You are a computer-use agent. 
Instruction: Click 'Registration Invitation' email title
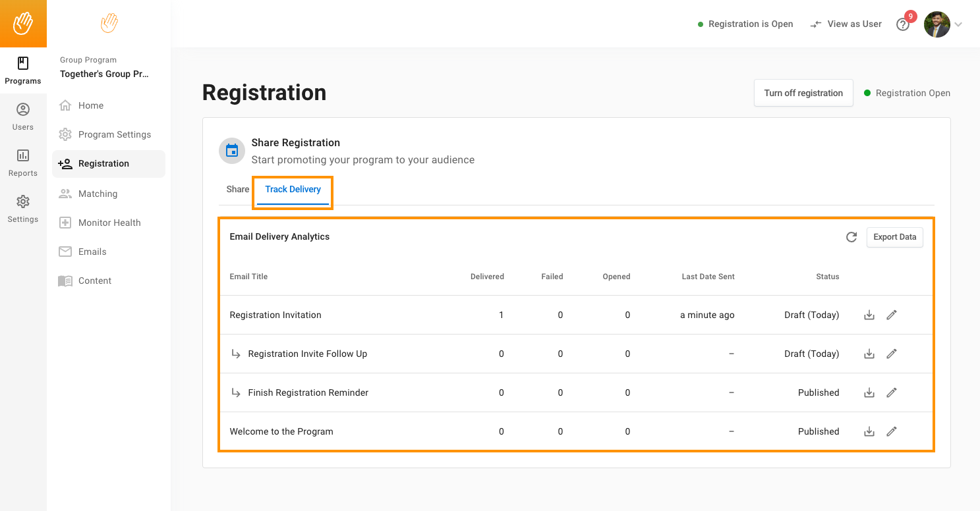[x=275, y=315]
